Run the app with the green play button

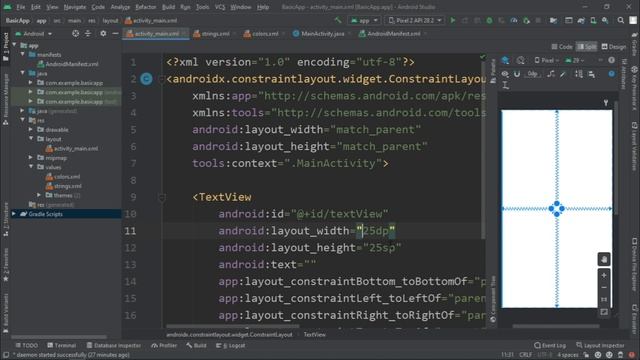453,20
